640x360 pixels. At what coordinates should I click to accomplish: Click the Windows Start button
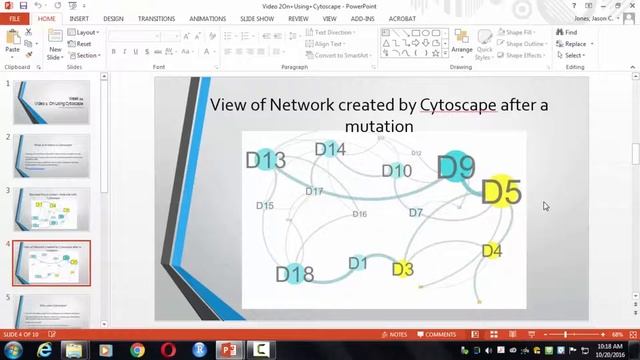pos(13,350)
